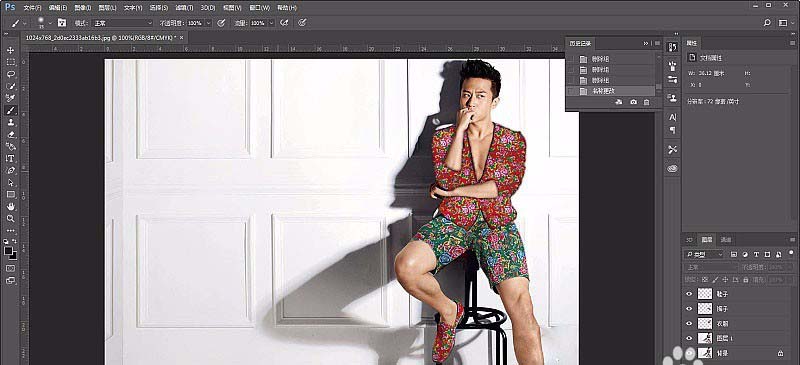Open the 图像(I) menu
800x365 pixels.
[82, 8]
